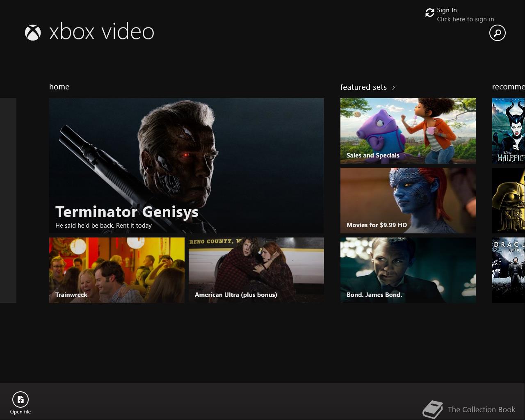Open the Bond. James Bond. set
Viewport: 525px width, 420px height.
408,270
